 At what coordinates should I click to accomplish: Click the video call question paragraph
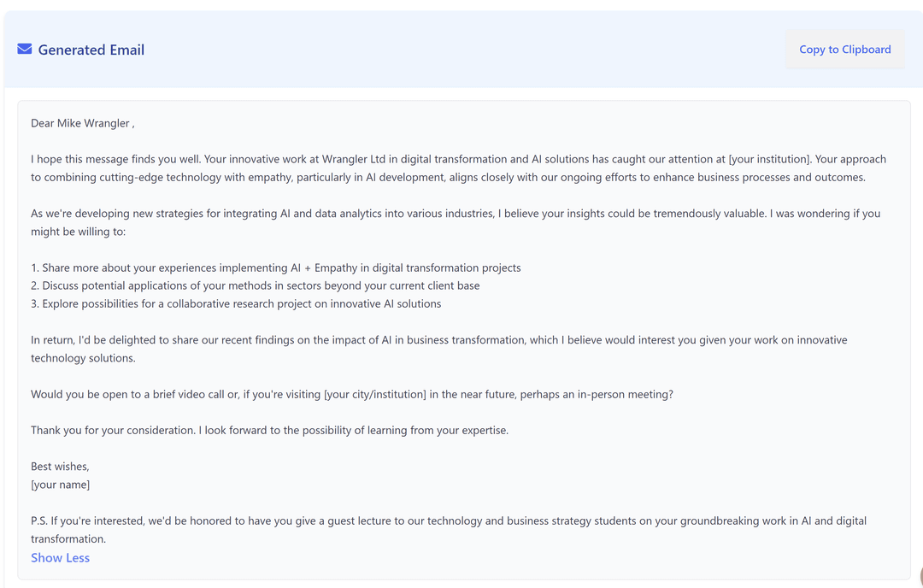tap(351, 394)
